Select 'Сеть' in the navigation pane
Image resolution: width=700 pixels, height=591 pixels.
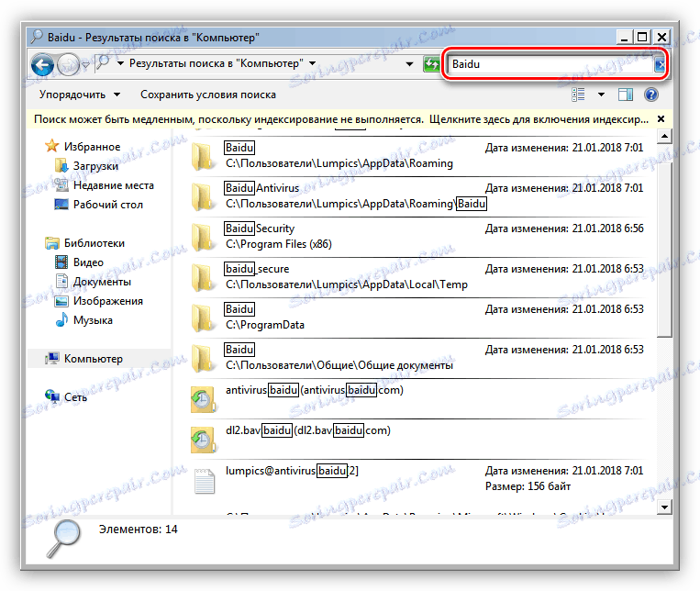click(x=75, y=397)
